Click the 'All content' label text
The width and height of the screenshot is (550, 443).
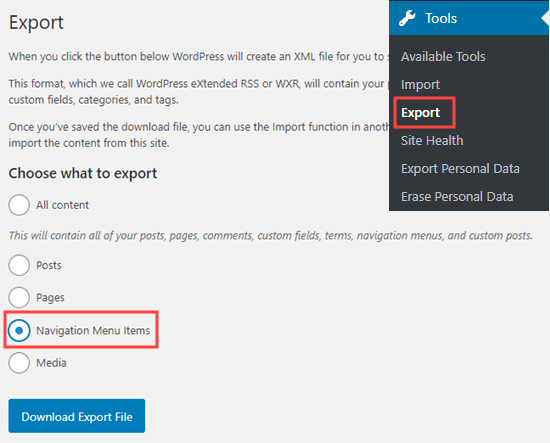click(62, 205)
